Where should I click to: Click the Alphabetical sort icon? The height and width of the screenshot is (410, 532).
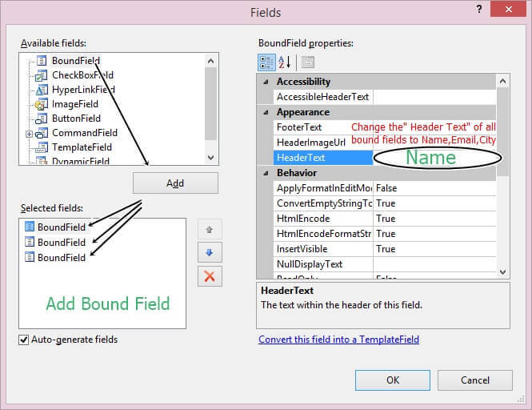pos(285,62)
